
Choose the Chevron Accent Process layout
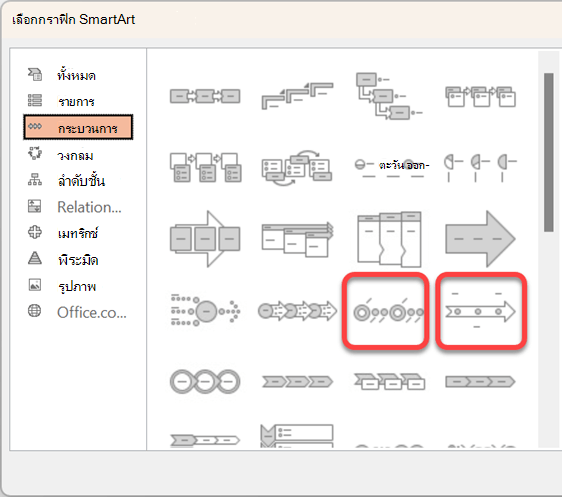pos(389,381)
